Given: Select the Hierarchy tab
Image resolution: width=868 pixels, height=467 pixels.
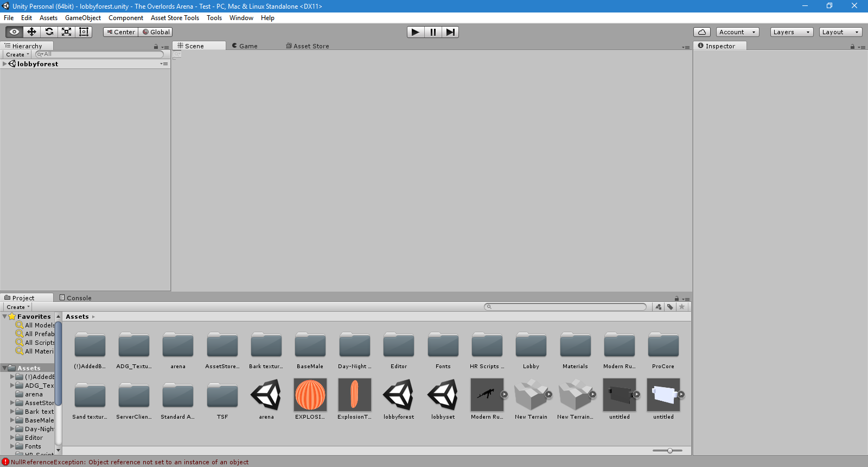Looking at the screenshot, I should point(27,46).
